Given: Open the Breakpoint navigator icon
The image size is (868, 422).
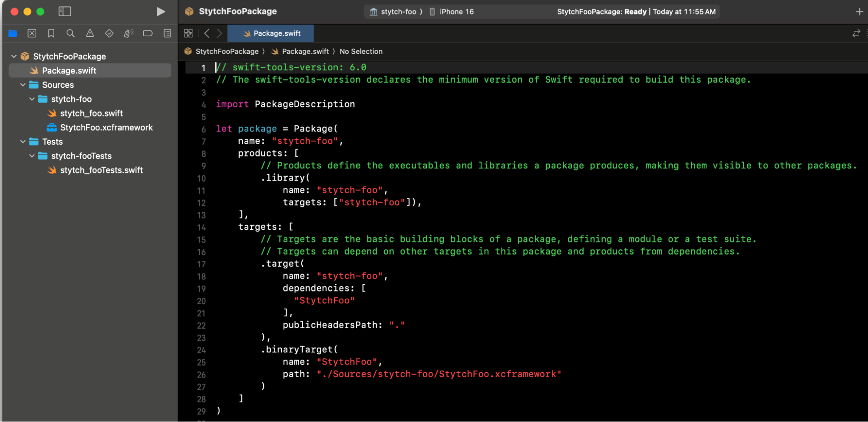Looking at the screenshot, I should tap(148, 33).
